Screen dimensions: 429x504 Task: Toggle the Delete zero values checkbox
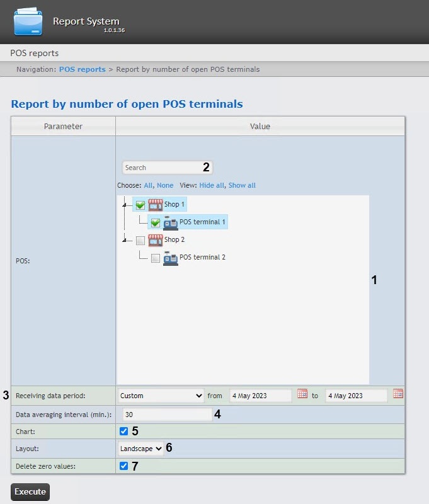pos(124,466)
